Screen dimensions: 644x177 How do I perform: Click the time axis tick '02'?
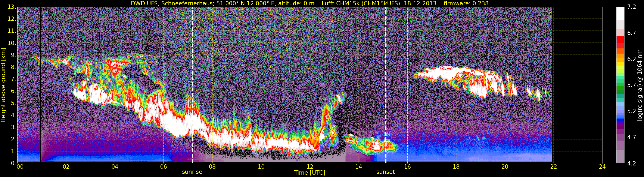click(66, 167)
